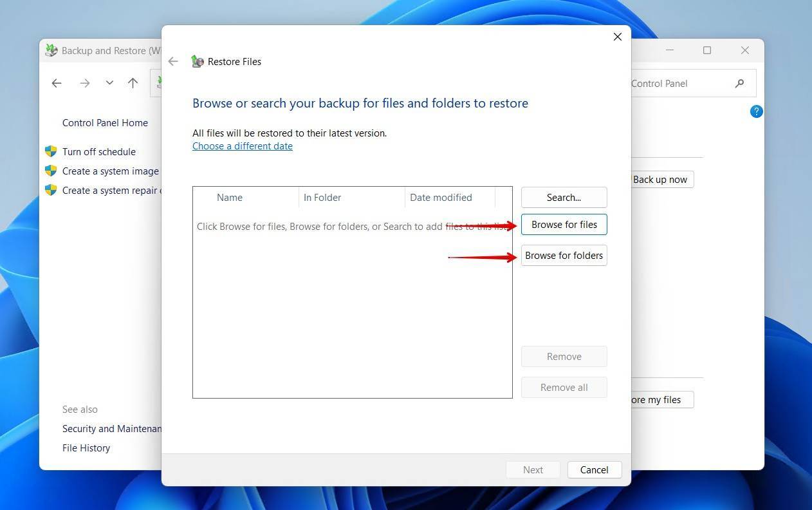
Task: Click the back navigation arrow in Control Panel
Action: [x=57, y=83]
